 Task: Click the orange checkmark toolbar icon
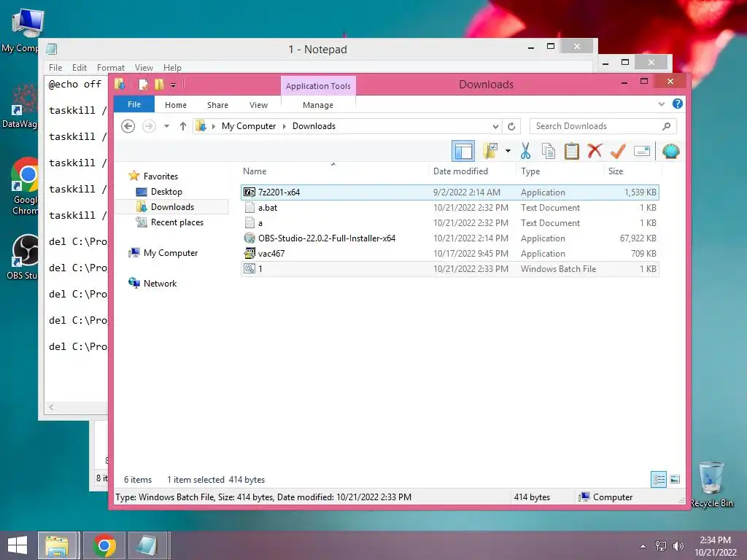pyautogui.click(x=618, y=152)
